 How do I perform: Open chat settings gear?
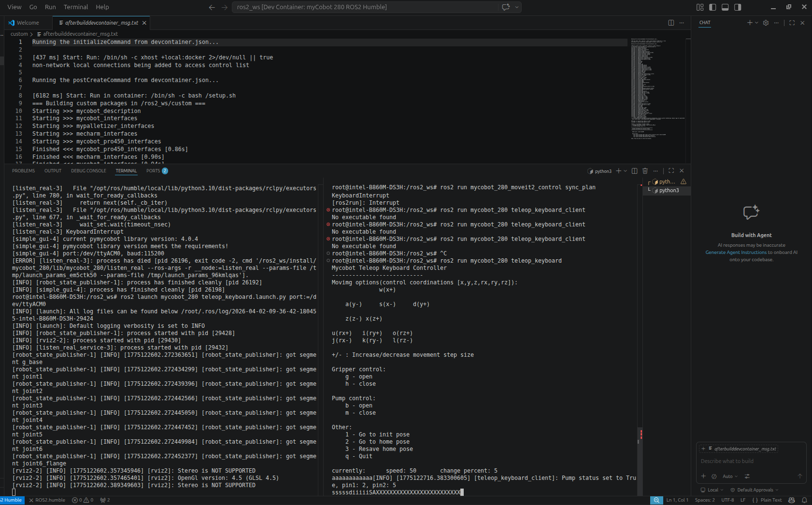click(766, 23)
